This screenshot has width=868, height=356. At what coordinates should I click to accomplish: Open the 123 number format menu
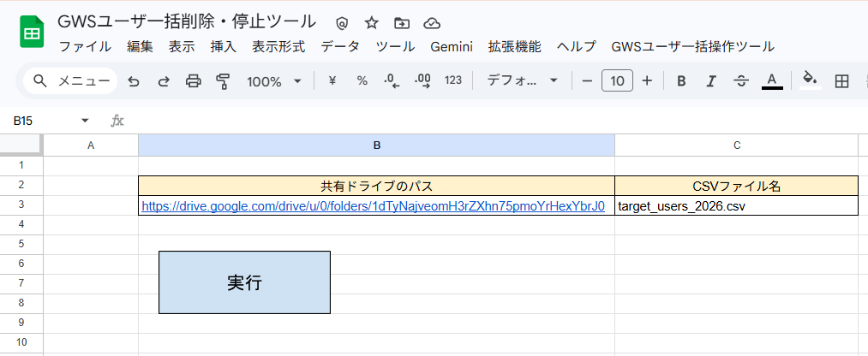[x=452, y=80]
